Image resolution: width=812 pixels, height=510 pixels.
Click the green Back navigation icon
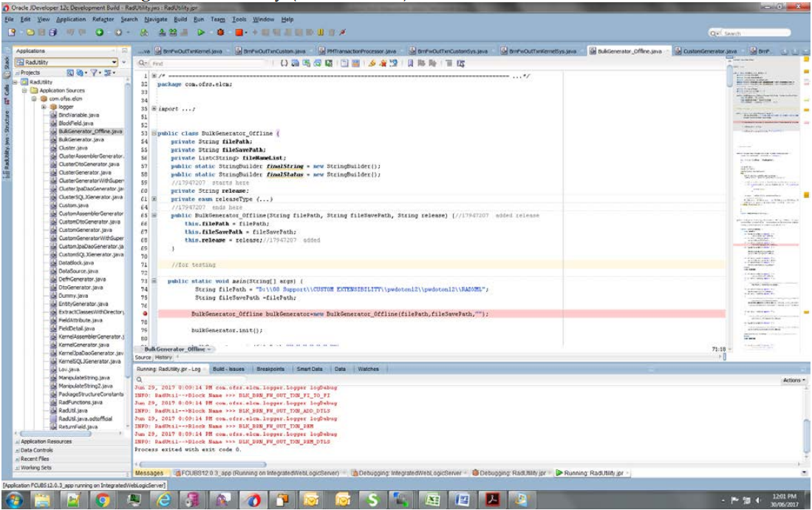pos(99,33)
